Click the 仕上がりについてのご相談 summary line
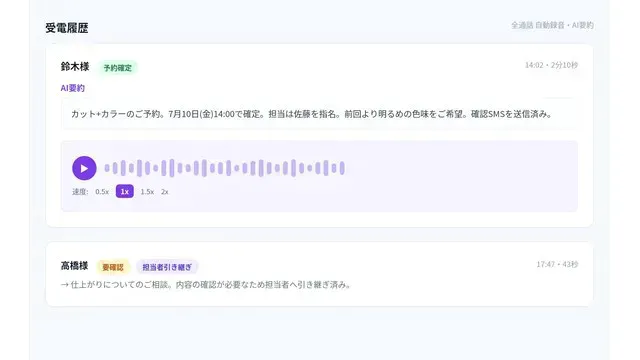The image size is (640, 360). click(206, 284)
